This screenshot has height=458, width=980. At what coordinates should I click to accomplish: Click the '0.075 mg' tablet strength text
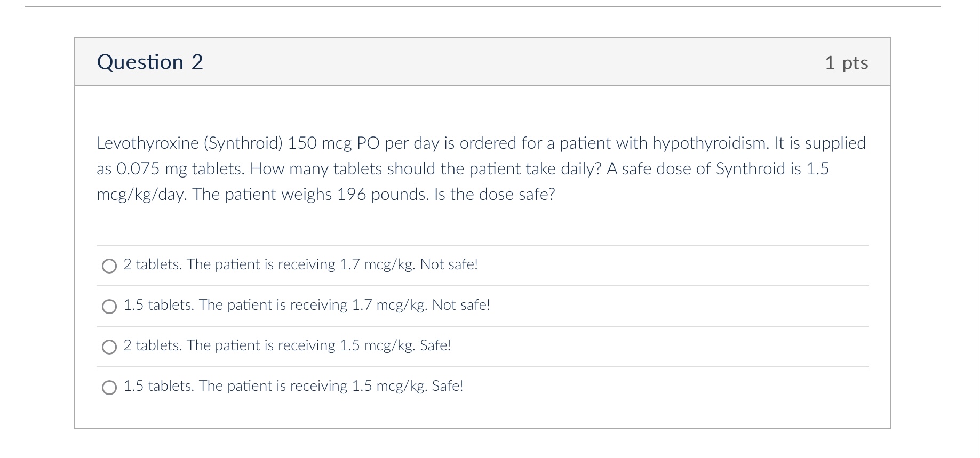pos(152,169)
